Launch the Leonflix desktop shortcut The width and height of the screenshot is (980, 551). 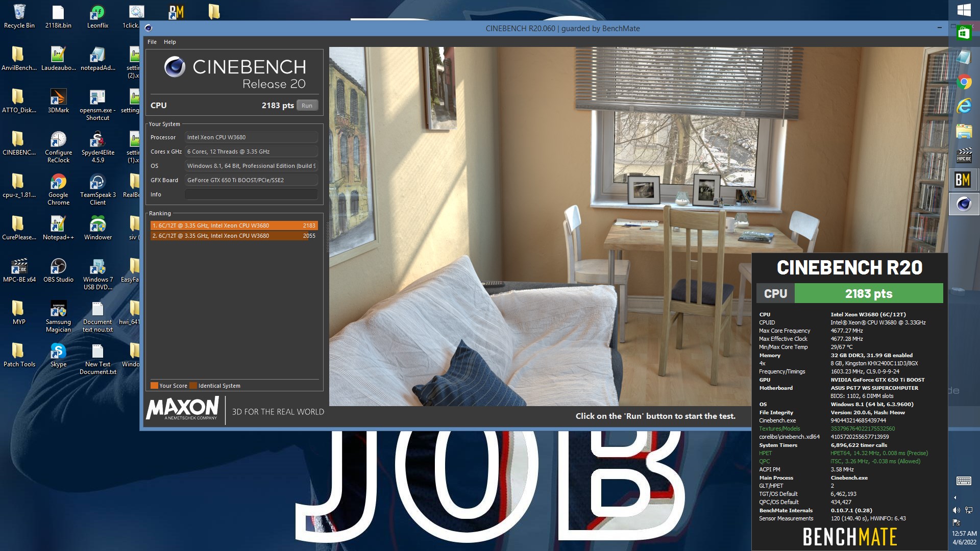click(x=97, y=16)
